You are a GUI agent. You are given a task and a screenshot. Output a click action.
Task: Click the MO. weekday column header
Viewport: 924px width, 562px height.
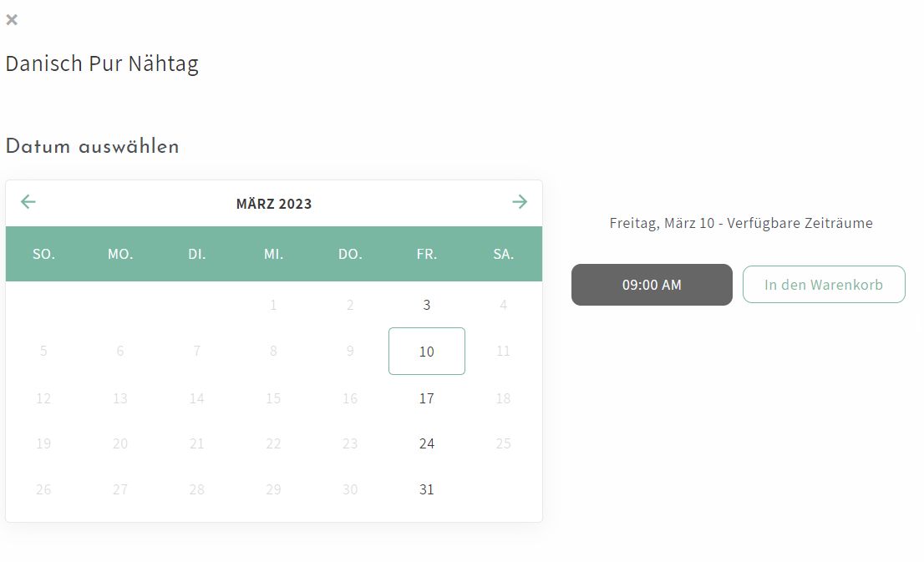[120, 254]
